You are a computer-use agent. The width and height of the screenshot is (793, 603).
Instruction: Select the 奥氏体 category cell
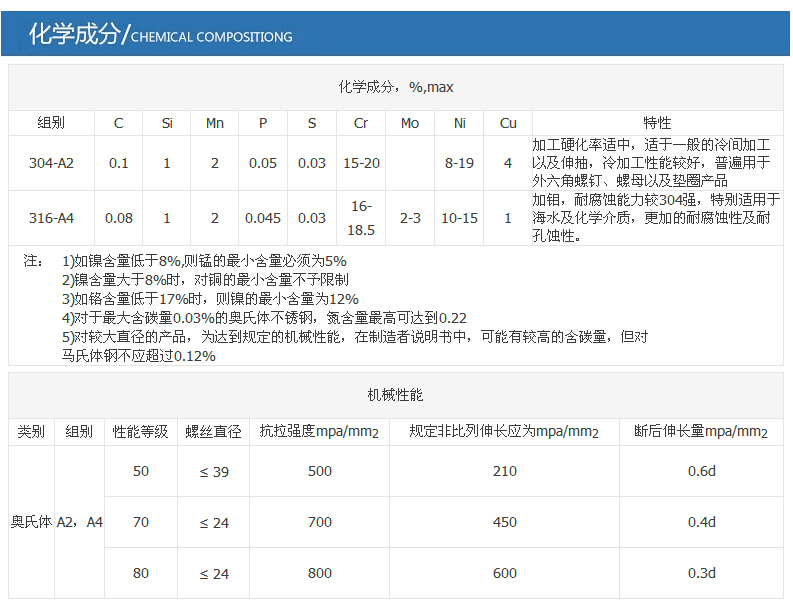pos(31,522)
